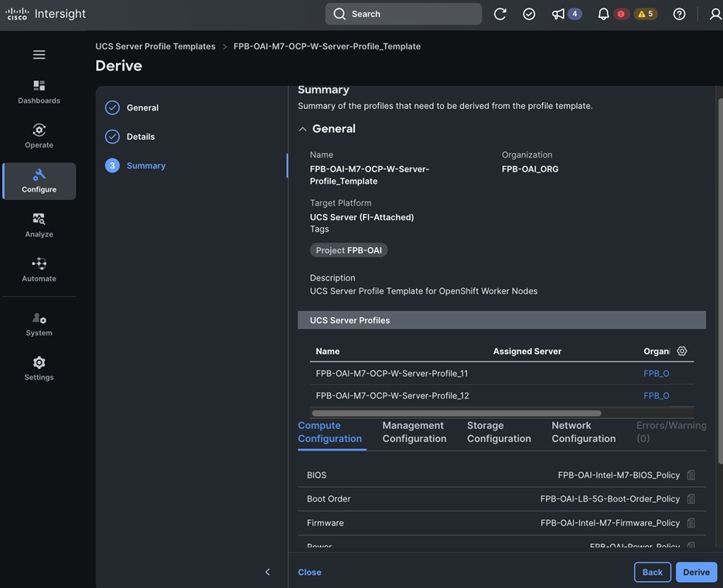View warning alarms badge showing 5
The image size is (723, 588).
(646, 14)
